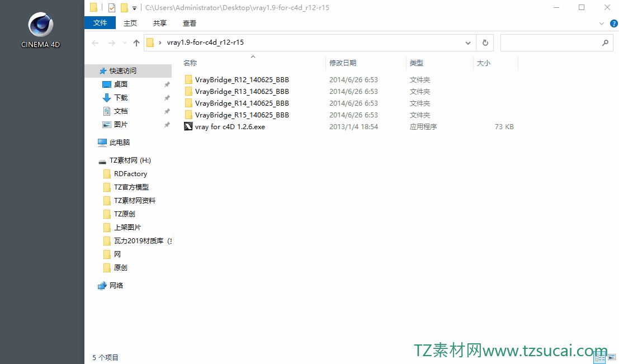Click the breadcrumb chevron before vray1.9-for-c4d_r12-r15

[160, 42]
